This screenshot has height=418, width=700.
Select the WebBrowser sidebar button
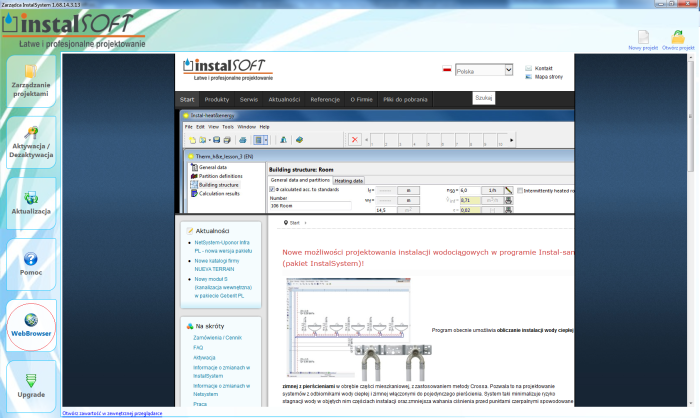tap(31, 326)
